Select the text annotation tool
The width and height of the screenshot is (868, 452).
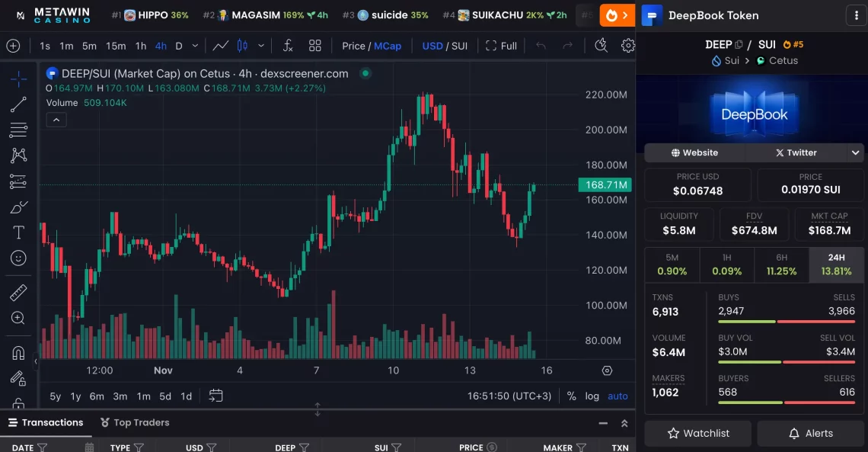pyautogui.click(x=18, y=232)
